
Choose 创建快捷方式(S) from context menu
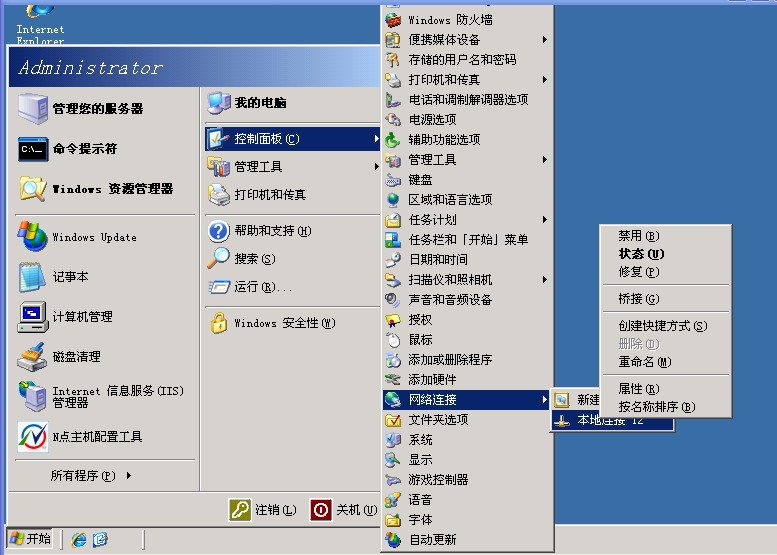(x=666, y=326)
